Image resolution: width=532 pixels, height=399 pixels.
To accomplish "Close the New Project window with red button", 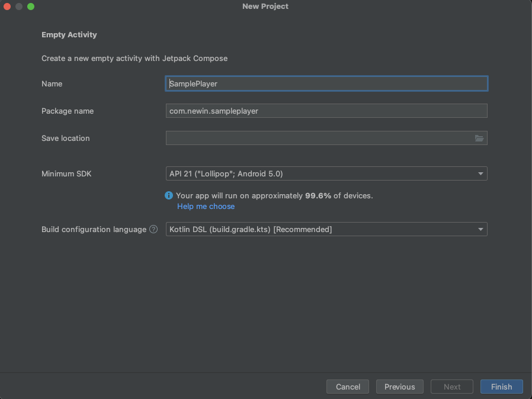I will coord(7,7).
